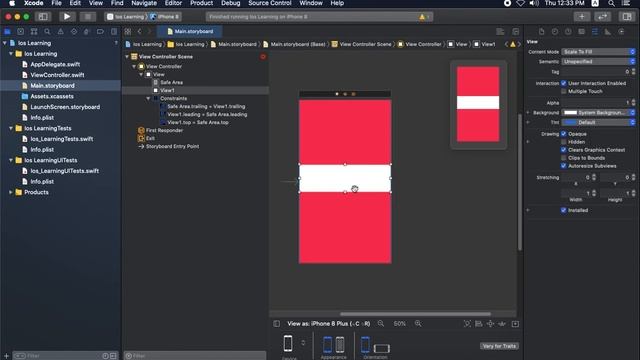Screen dimensions: 640x360
Task: Show the Symbol navigator
Action: (34, 31)
